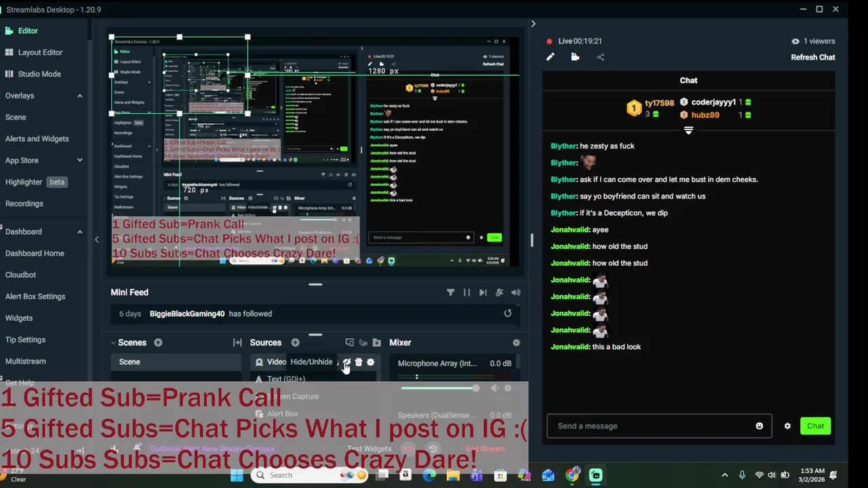
Task: Open the Widgets page
Action: coord(19,318)
